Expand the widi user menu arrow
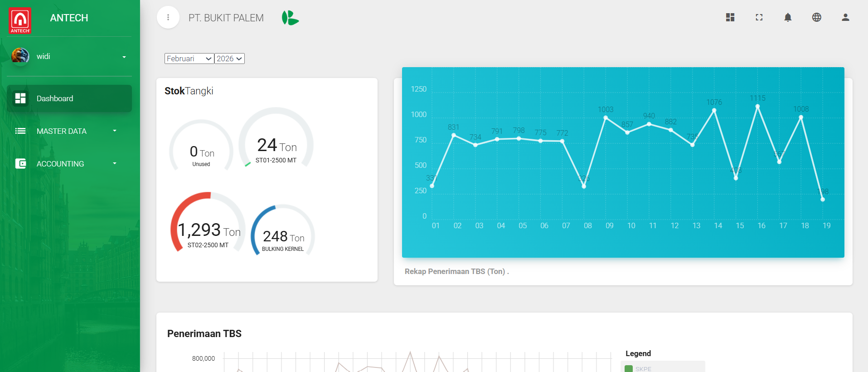The width and height of the screenshot is (868, 372). [x=124, y=57]
